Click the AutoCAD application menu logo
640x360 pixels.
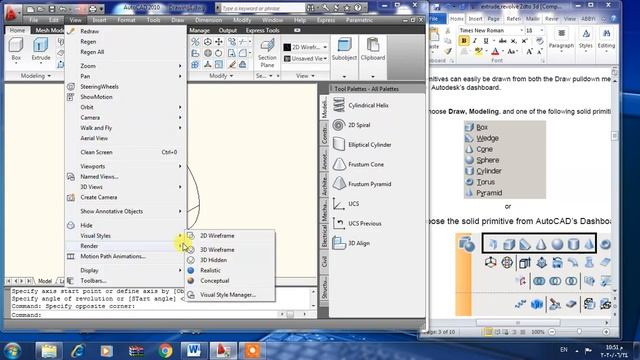click(x=11, y=13)
